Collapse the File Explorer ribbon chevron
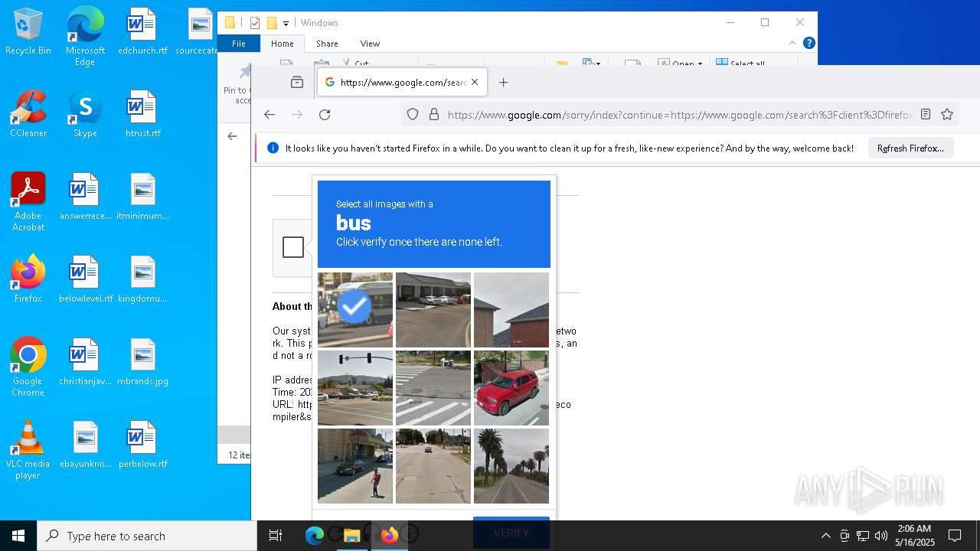This screenshot has height=551, width=980. point(792,43)
